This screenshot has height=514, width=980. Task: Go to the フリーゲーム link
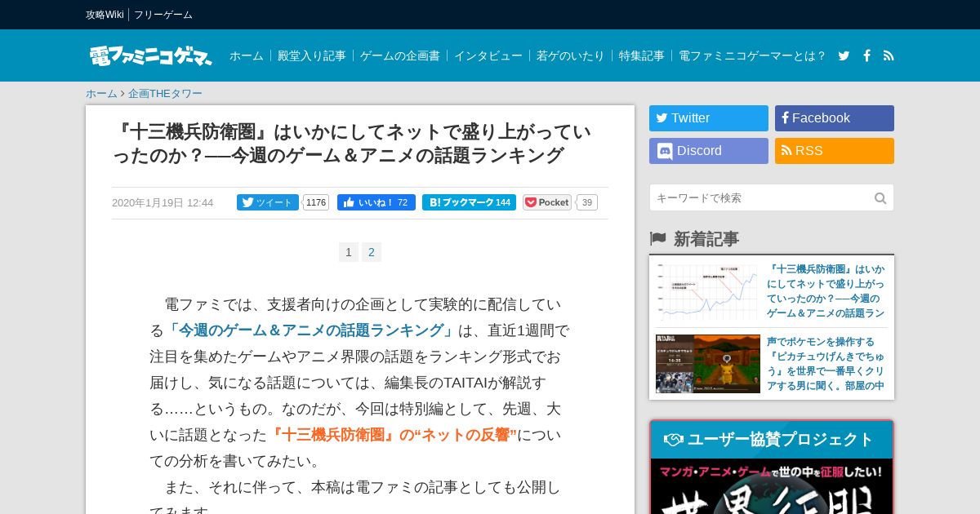[163, 15]
